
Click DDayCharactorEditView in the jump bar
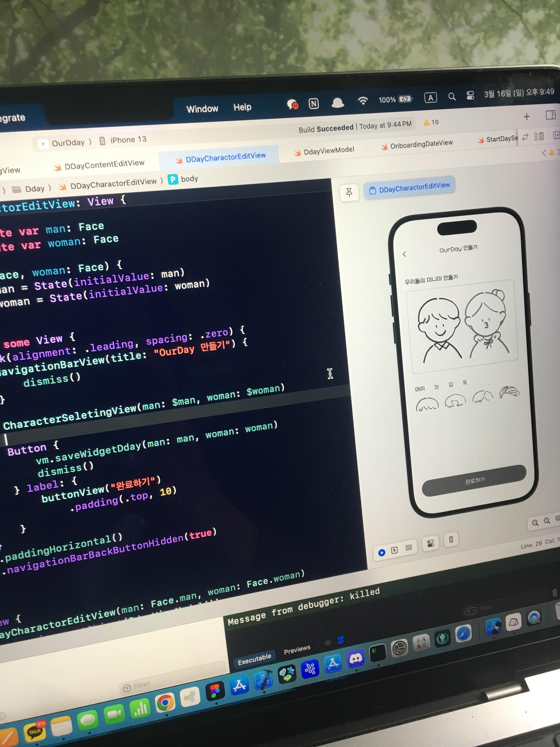coord(108,184)
